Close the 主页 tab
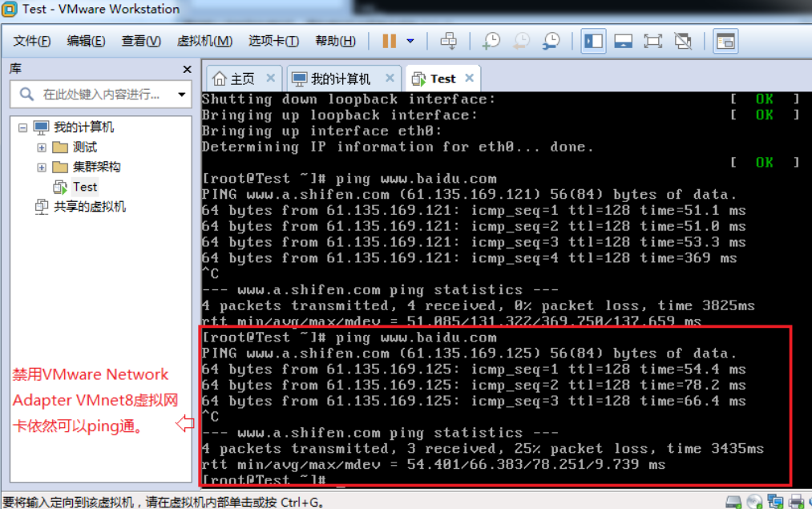The width and height of the screenshot is (812, 509). point(270,79)
